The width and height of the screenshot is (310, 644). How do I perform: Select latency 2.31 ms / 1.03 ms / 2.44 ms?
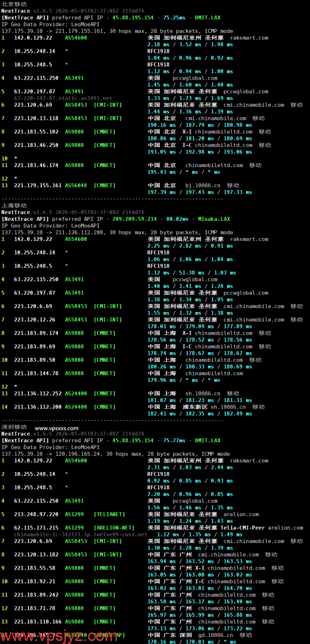click(190, 467)
